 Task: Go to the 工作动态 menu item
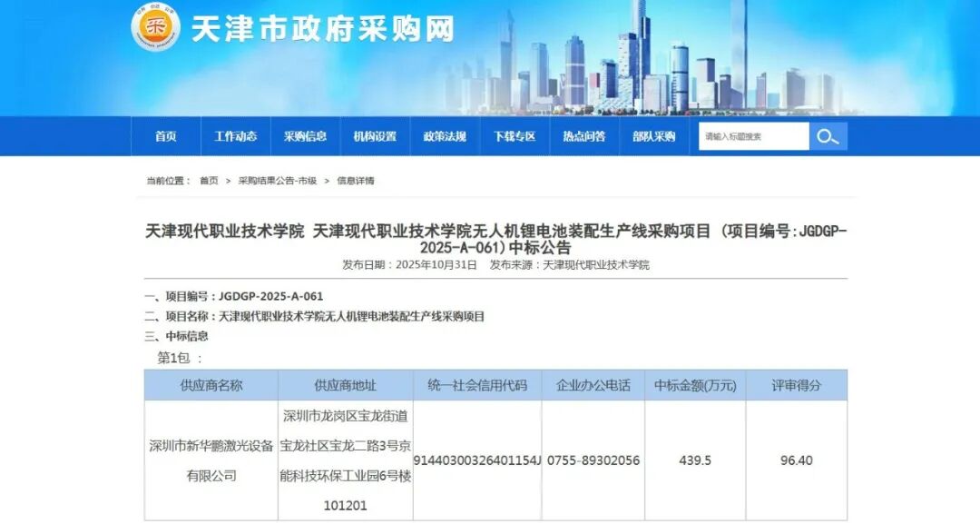pyautogui.click(x=235, y=136)
